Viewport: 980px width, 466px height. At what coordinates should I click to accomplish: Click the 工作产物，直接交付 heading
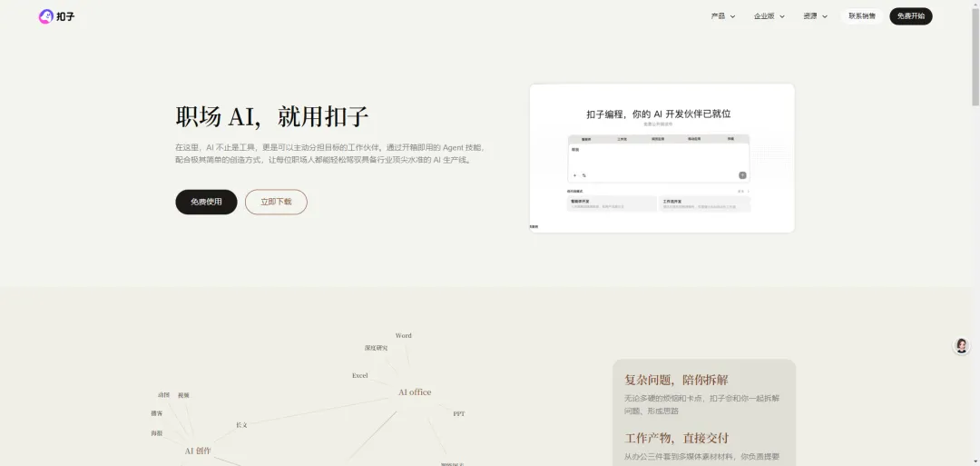[676, 438]
